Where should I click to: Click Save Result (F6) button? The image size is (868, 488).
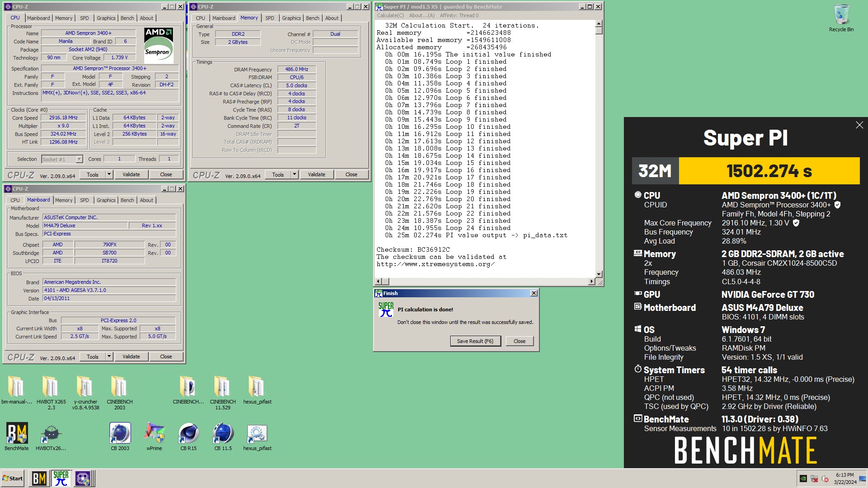[x=475, y=341]
